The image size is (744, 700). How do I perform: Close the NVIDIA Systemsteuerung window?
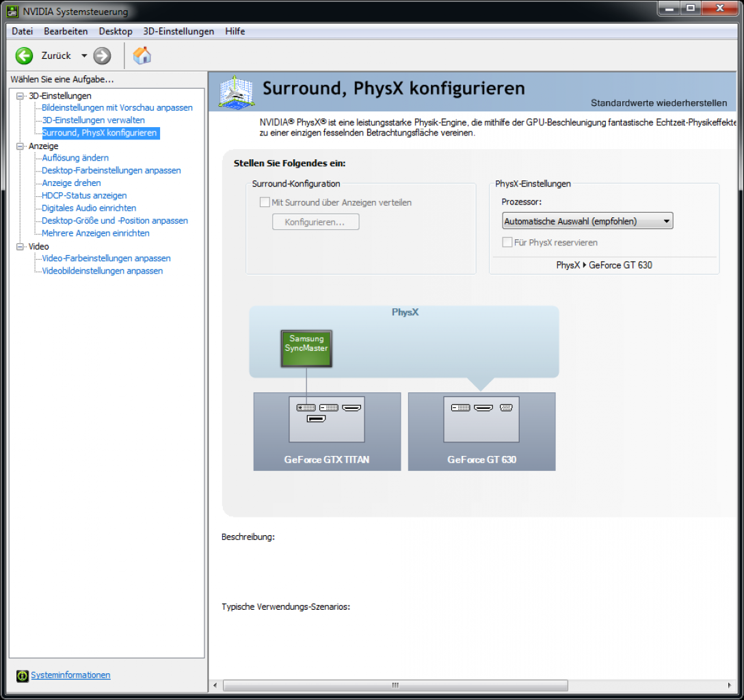point(719,8)
